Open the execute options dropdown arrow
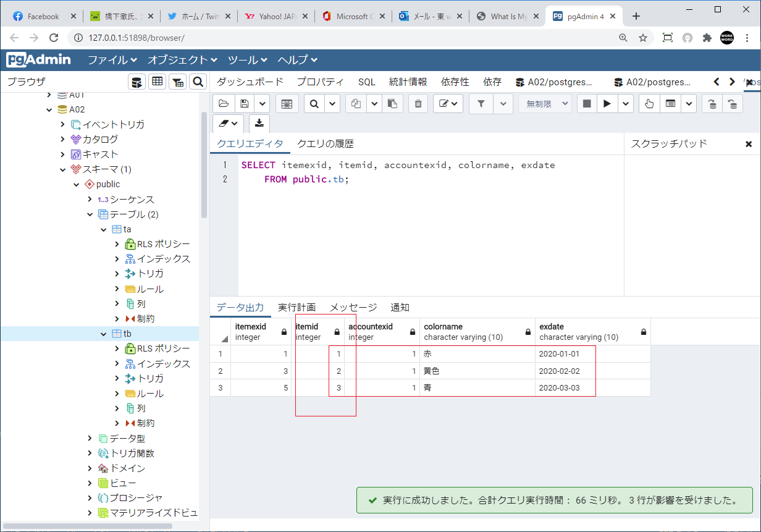The image size is (761, 532). pyautogui.click(x=626, y=104)
